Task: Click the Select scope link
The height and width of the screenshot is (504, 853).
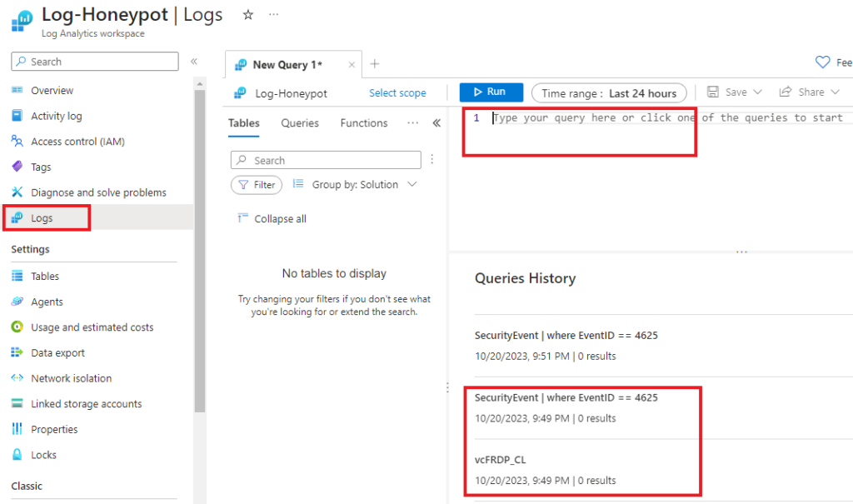Action: [x=397, y=93]
